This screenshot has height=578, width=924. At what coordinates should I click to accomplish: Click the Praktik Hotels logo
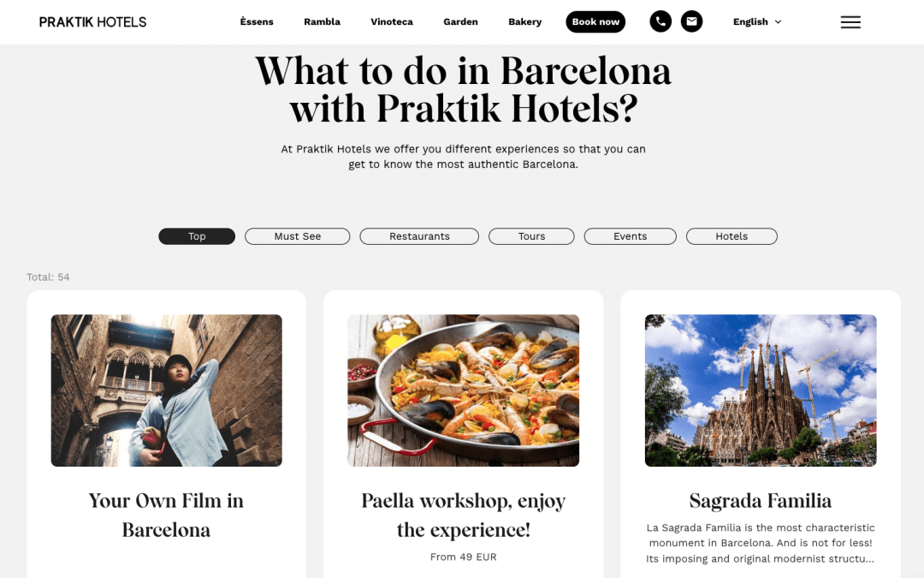coord(92,21)
